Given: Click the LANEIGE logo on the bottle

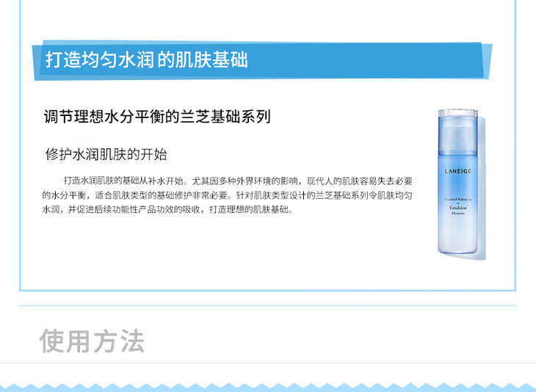Looking at the screenshot, I should [x=458, y=171].
